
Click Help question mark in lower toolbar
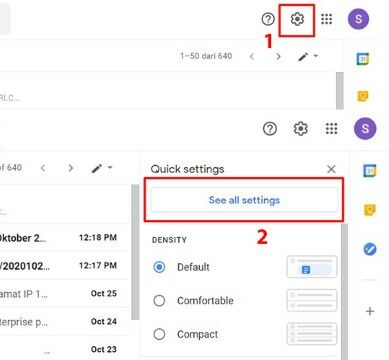[x=270, y=128]
